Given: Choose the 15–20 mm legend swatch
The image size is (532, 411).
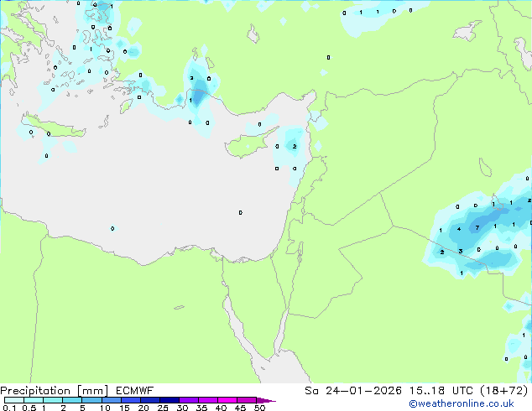Looking at the screenshot, I should 131,400.
